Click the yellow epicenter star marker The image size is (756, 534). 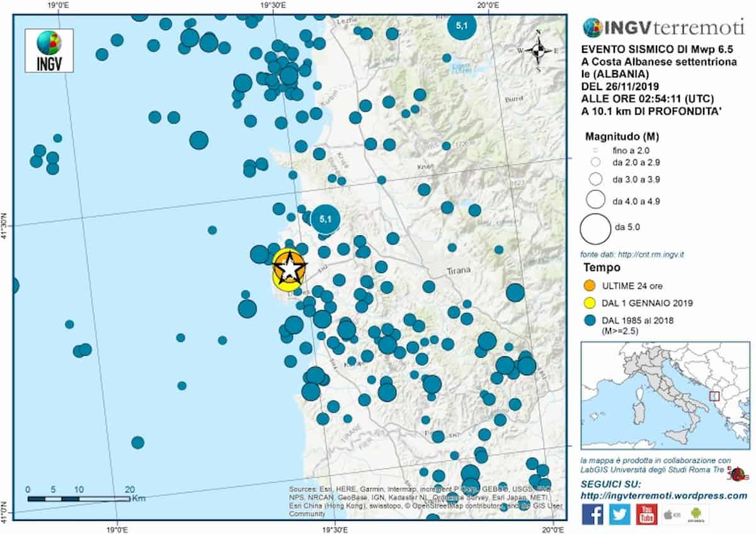click(287, 270)
